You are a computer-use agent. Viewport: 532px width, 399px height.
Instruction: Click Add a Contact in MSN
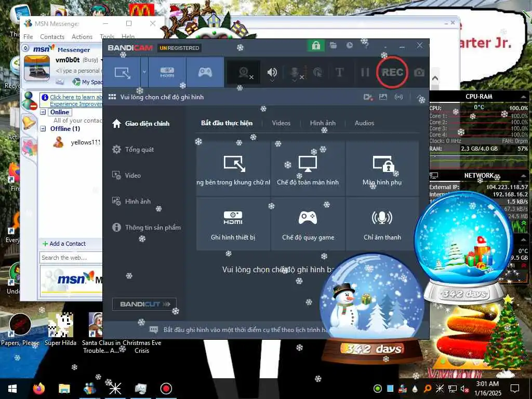pyautogui.click(x=64, y=244)
